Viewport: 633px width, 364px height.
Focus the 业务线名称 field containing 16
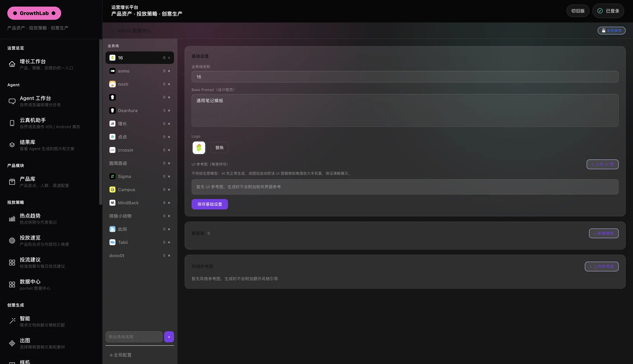(x=405, y=77)
